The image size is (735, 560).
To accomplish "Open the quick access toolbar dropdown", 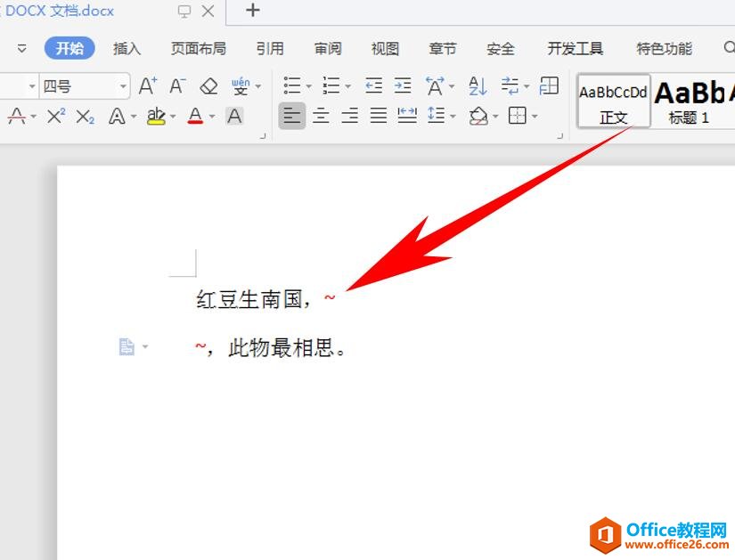I will click(21, 48).
